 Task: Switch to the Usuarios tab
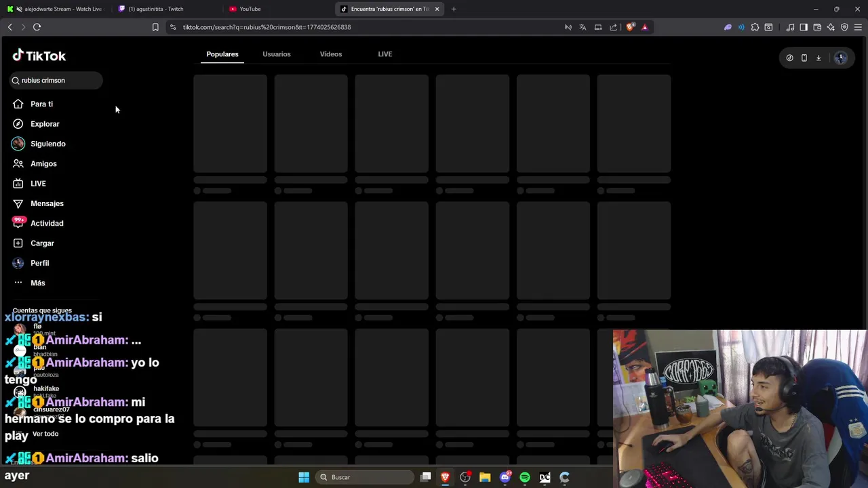pyautogui.click(x=277, y=54)
